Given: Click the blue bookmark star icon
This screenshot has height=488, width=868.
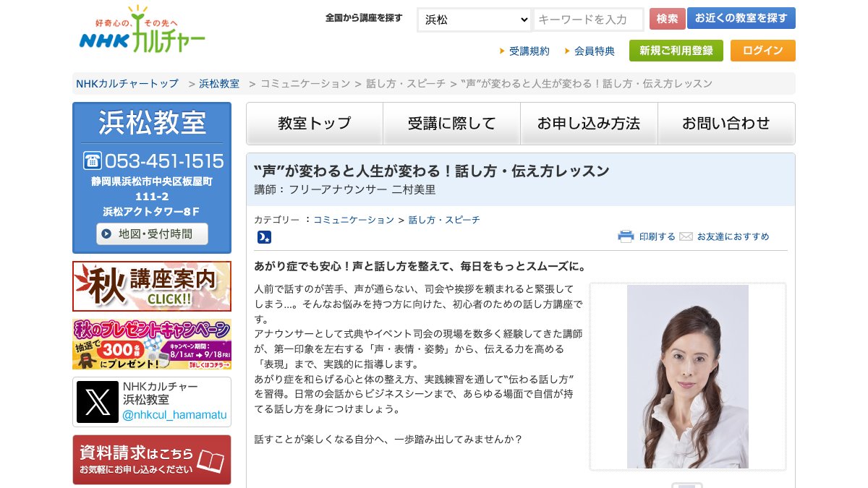Looking at the screenshot, I should coord(264,237).
